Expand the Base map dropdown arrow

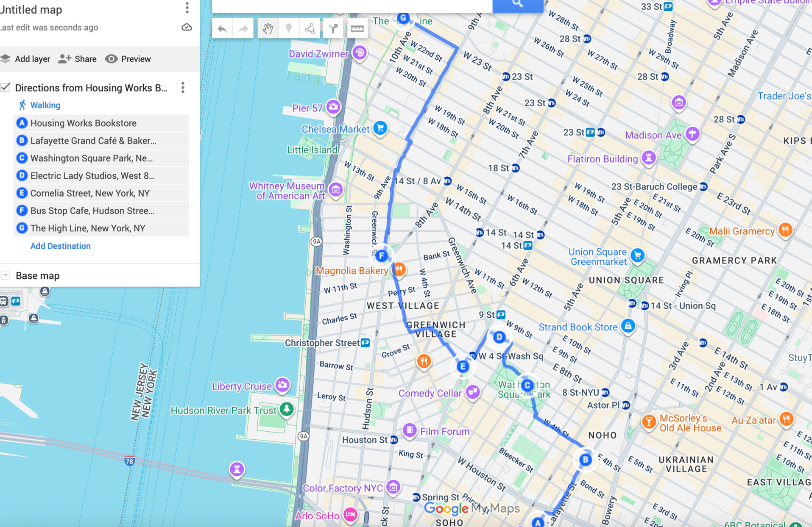tap(6, 275)
